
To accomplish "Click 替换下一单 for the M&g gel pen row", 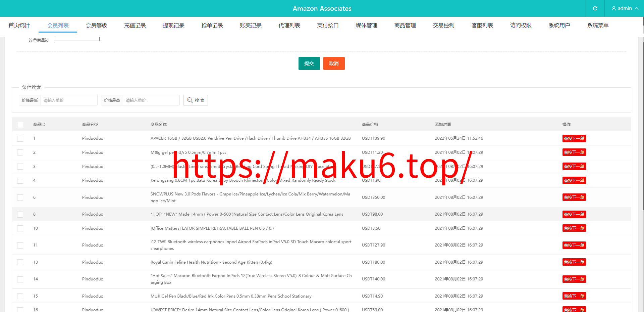I will [x=574, y=152].
